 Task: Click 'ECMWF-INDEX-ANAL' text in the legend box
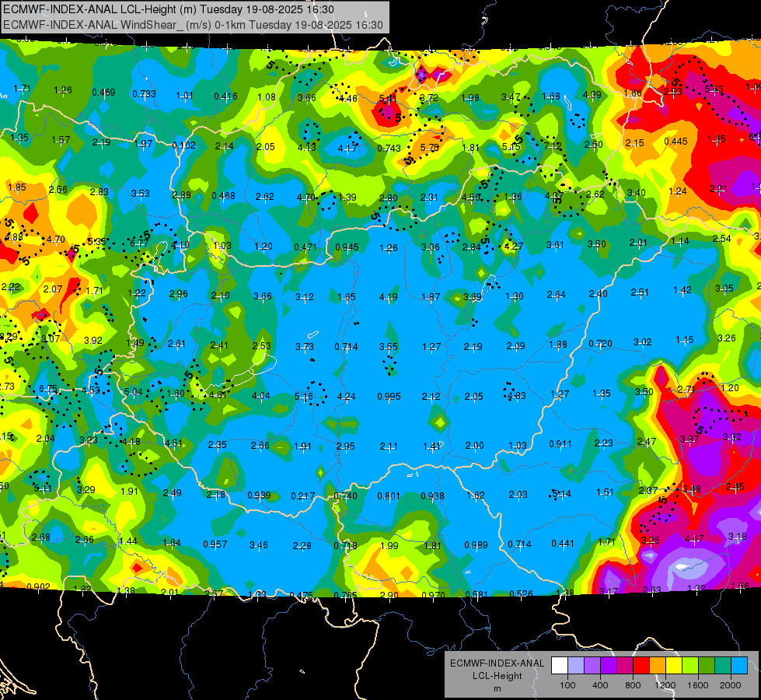point(497,663)
